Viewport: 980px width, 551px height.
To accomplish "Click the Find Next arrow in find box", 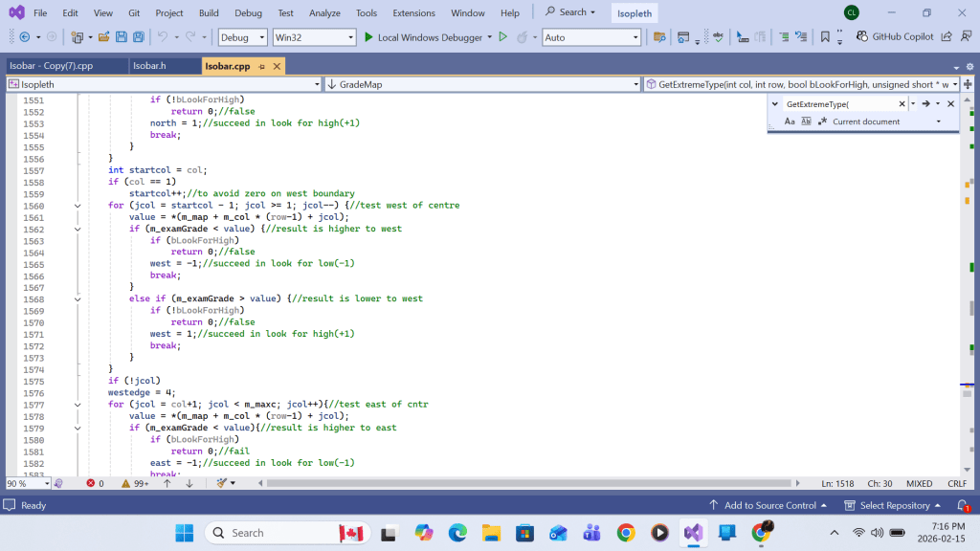I will tap(925, 103).
